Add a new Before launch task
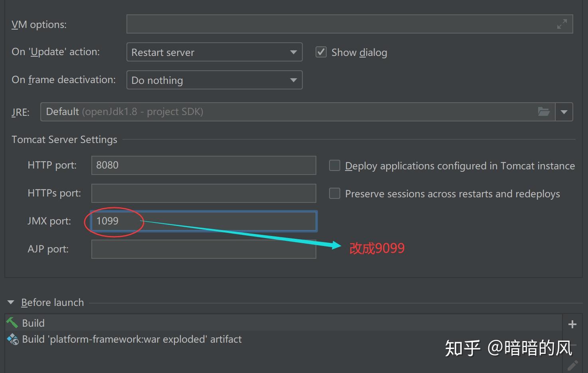Image resolution: width=588 pixels, height=373 pixels. (572, 324)
